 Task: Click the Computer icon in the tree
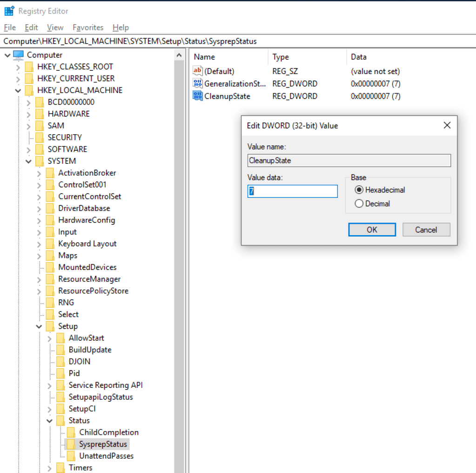(x=19, y=55)
